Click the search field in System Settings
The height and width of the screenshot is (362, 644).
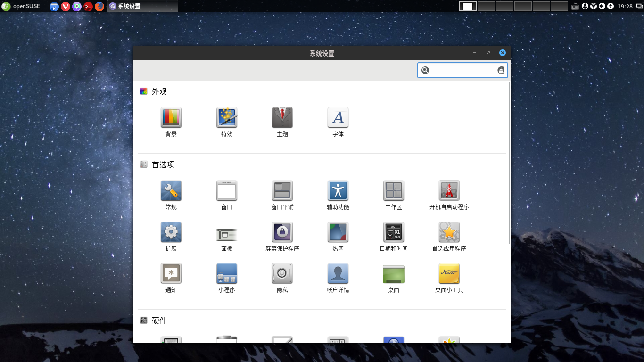click(462, 70)
